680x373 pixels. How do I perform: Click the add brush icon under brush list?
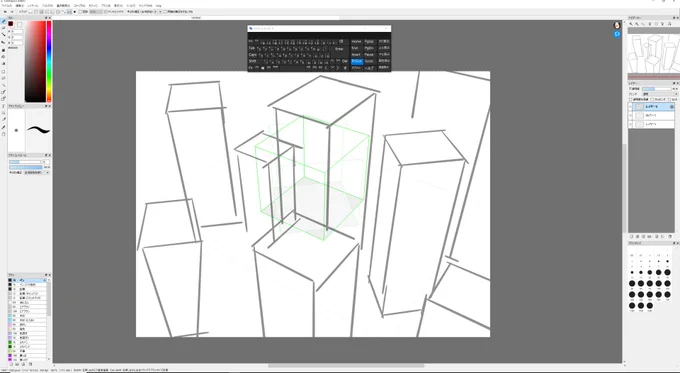pos(11,364)
